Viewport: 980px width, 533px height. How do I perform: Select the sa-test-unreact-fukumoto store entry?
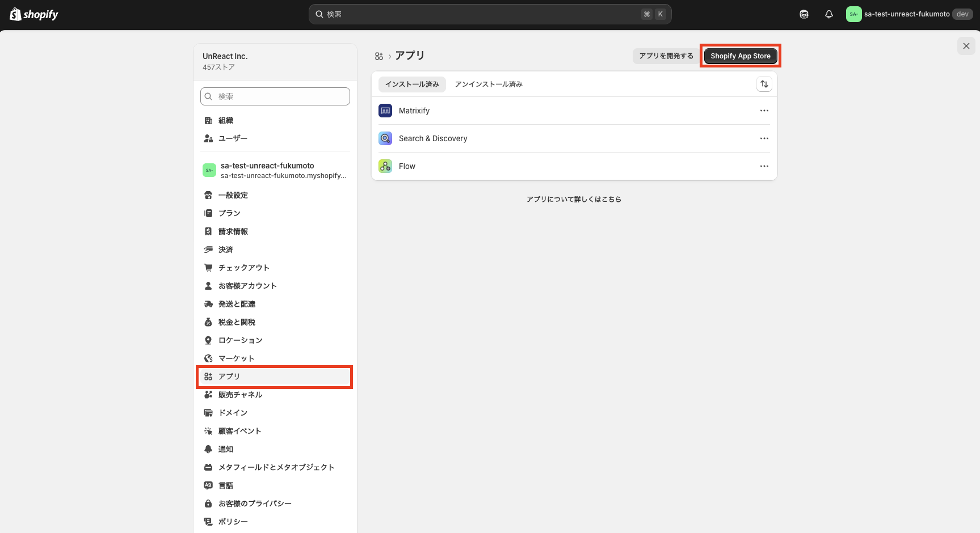[x=275, y=170]
